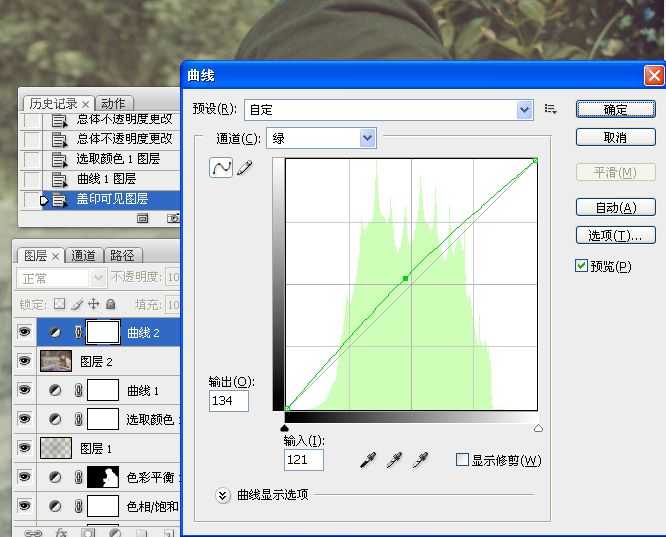Toggle the 预览 preview checkbox
666x537 pixels.
(x=581, y=266)
